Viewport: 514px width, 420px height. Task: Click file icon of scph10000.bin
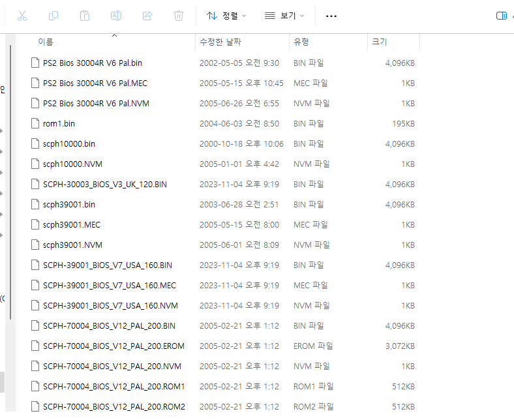click(x=35, y=143)
